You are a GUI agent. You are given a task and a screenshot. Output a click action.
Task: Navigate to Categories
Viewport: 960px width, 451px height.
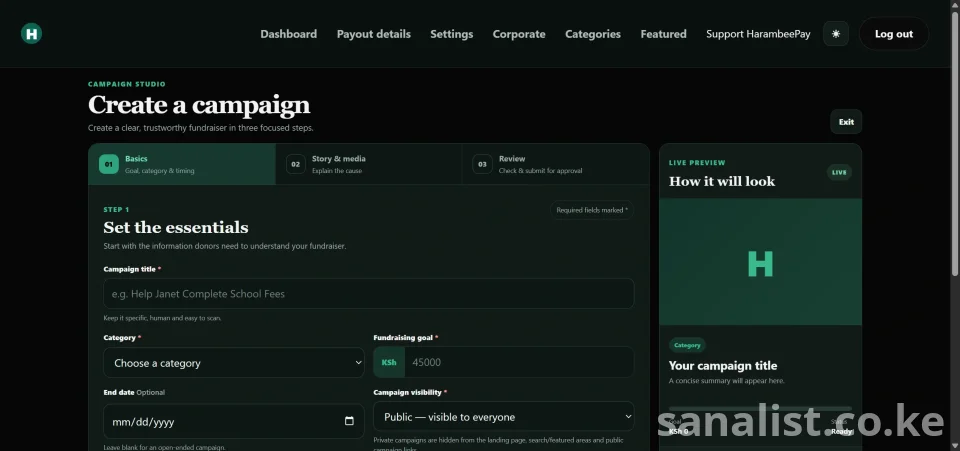click(593, 34)
